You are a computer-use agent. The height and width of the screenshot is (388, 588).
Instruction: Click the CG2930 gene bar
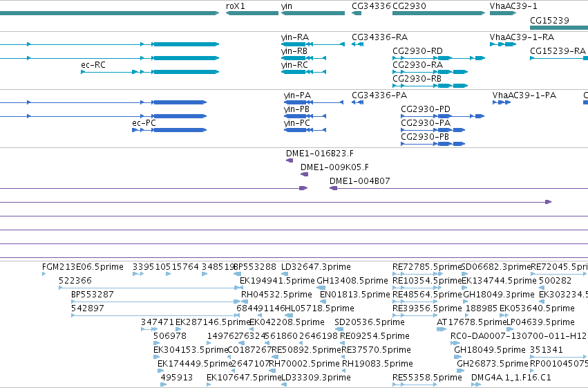(x=439, y=13)
